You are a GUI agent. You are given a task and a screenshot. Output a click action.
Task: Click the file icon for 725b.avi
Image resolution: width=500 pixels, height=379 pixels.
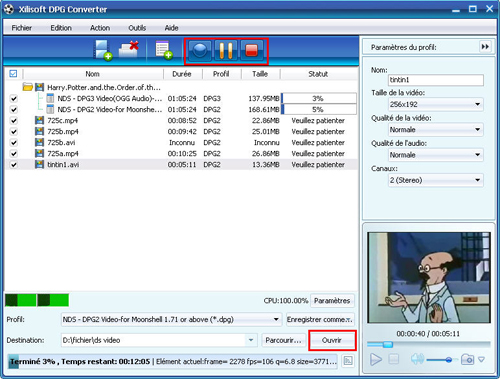point(39,142)
